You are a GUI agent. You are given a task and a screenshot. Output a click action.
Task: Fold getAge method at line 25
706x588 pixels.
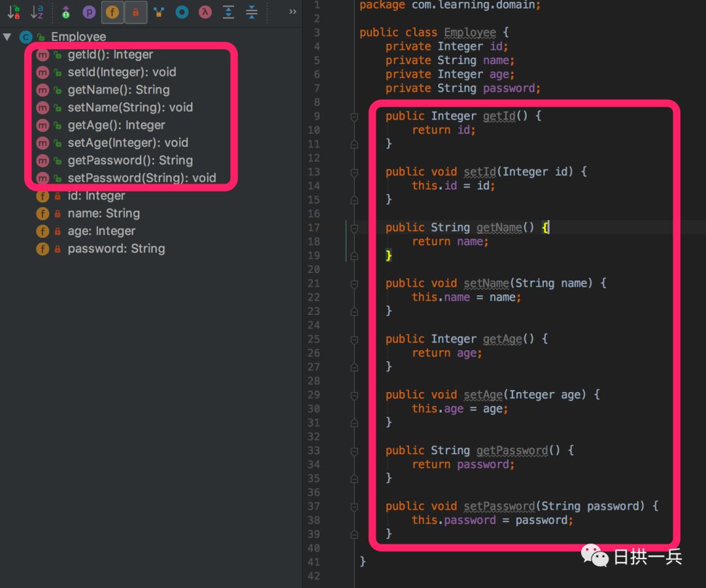(x=354, y=340)
